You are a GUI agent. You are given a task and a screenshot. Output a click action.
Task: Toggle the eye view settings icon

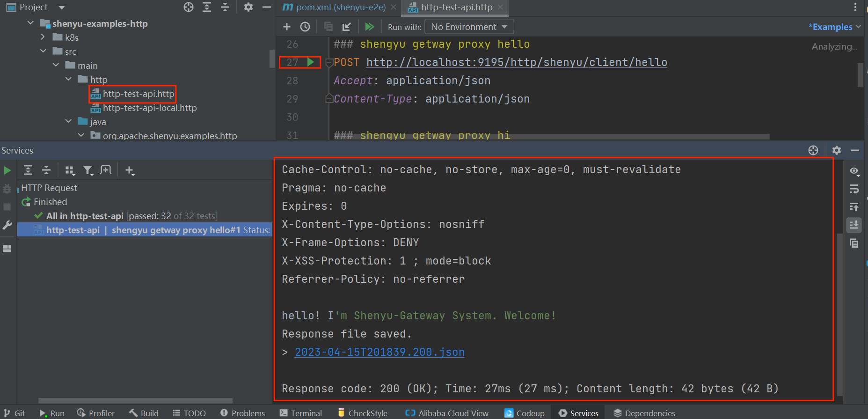(854, 171)
